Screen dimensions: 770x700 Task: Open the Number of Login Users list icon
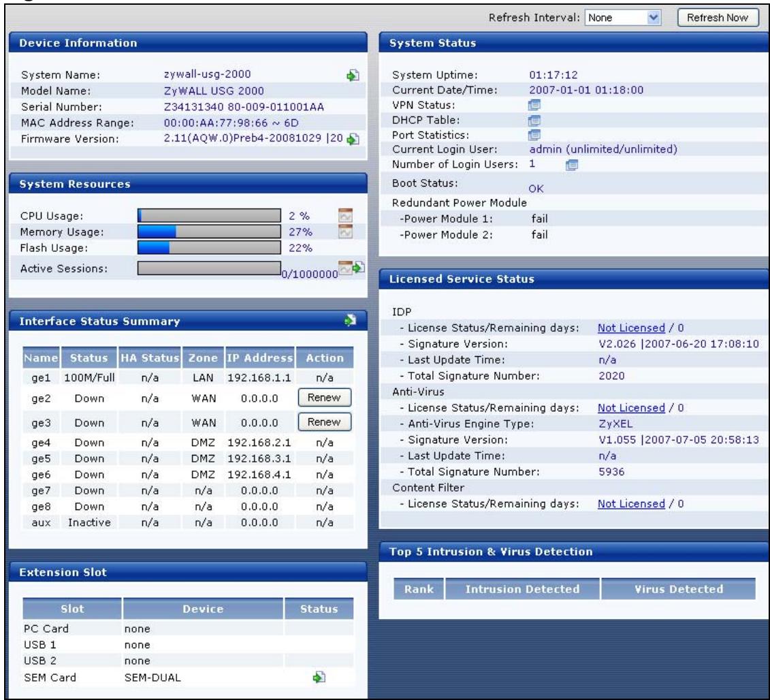(x=572, y=165)
